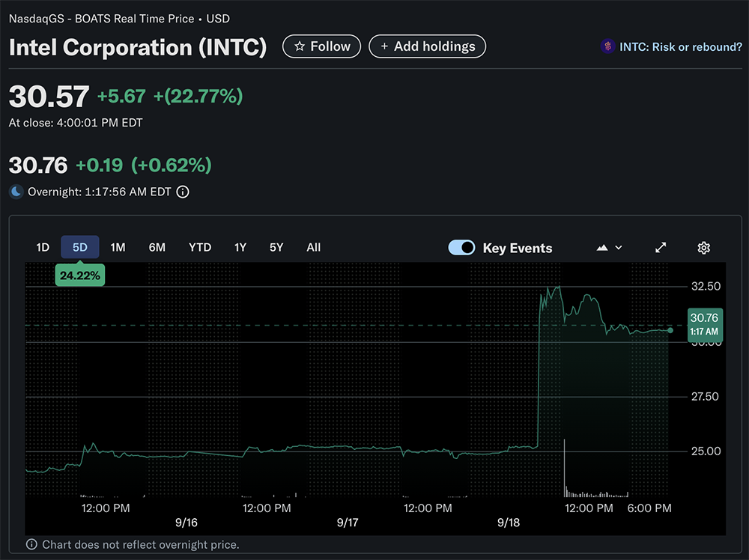Switch to the 1M range tab
The width and height of the screenshot is (749, 560).
[118, 247]
